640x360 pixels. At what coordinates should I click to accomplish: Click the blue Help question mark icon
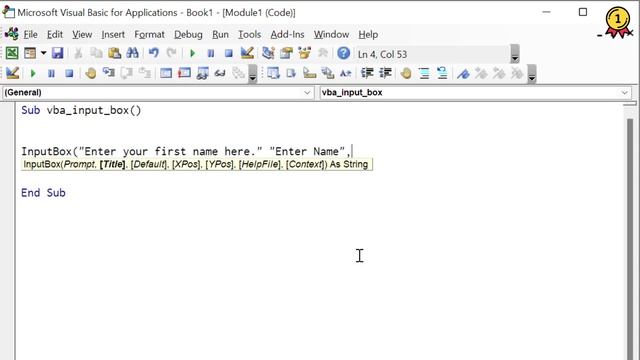(343, 53)
